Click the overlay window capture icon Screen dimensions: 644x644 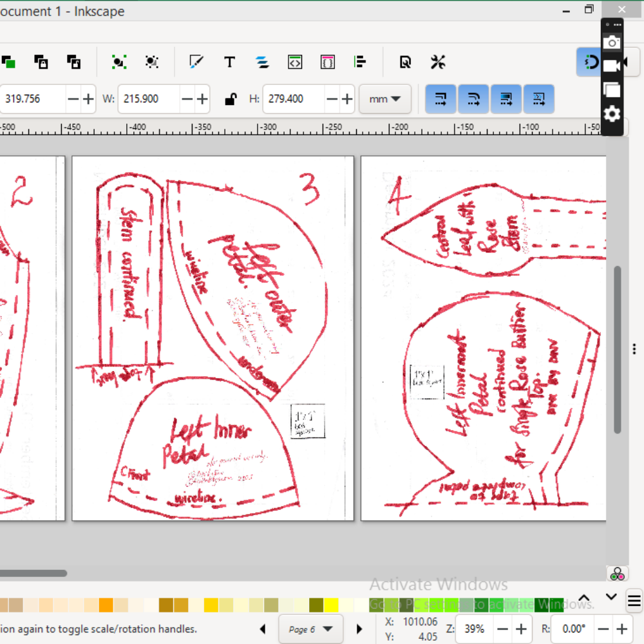[612, 90]
